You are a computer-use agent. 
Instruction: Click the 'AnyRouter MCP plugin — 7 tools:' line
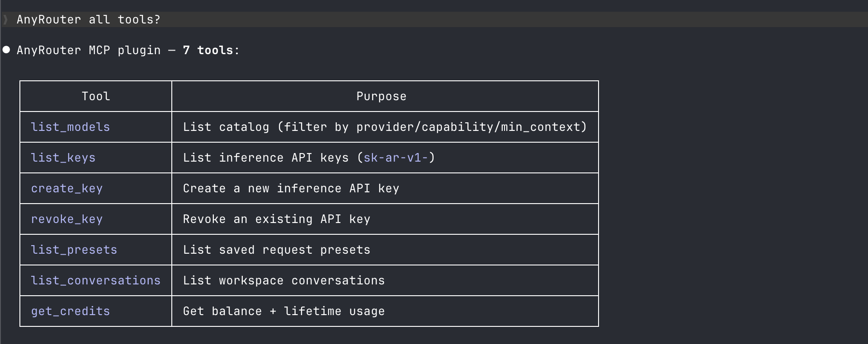(x=128, y=50)
